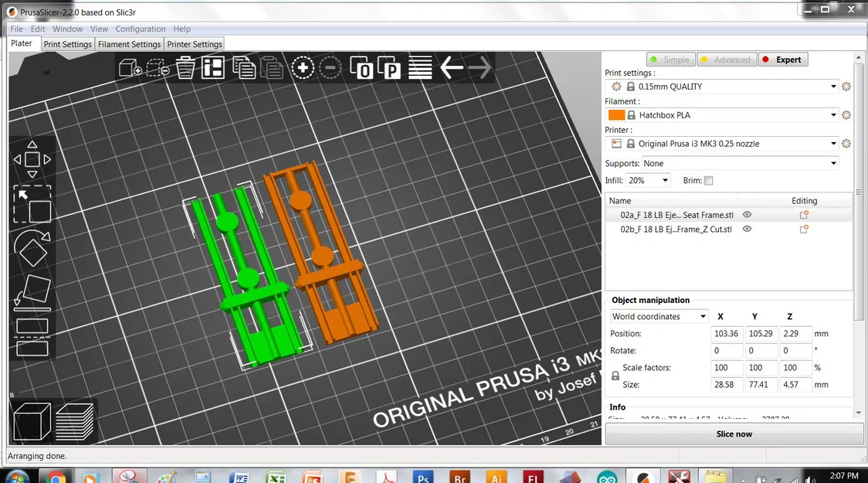Select the Move gizmo tool
Image resolution: width=868 pixels, height=483 pixels.
(x=32, y=159)
